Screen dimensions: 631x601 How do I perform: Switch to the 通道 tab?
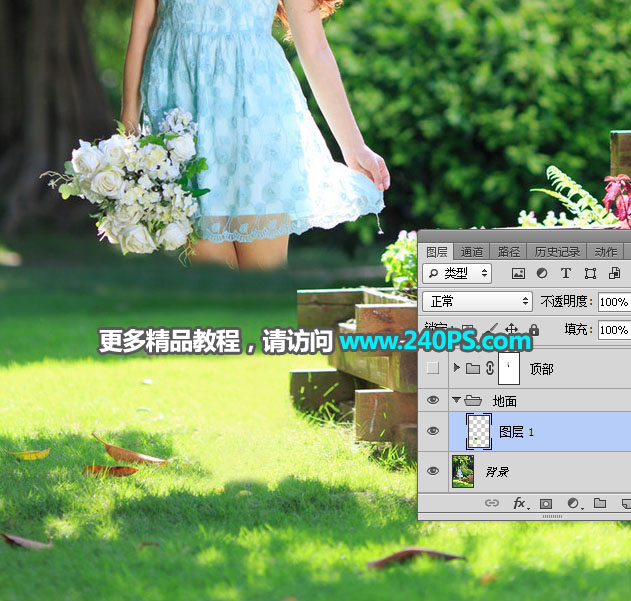pyautogui.click(x=471, y=252)
